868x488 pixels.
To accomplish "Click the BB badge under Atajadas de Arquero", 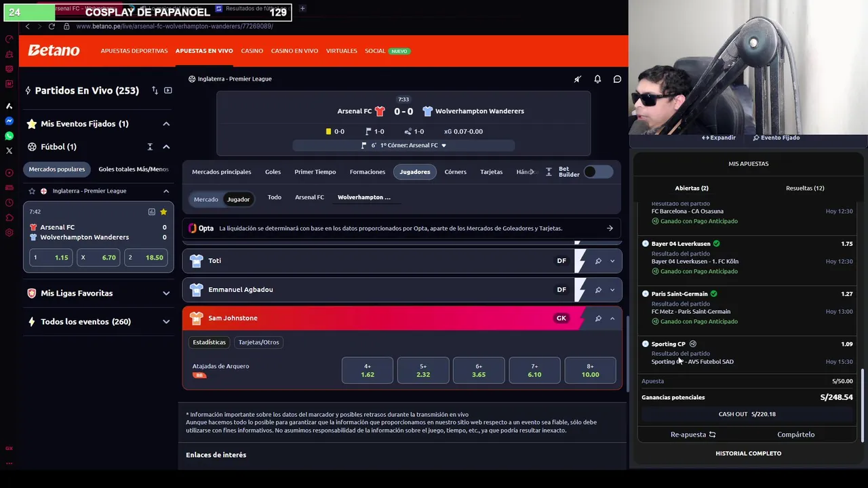I will [199, 375].
